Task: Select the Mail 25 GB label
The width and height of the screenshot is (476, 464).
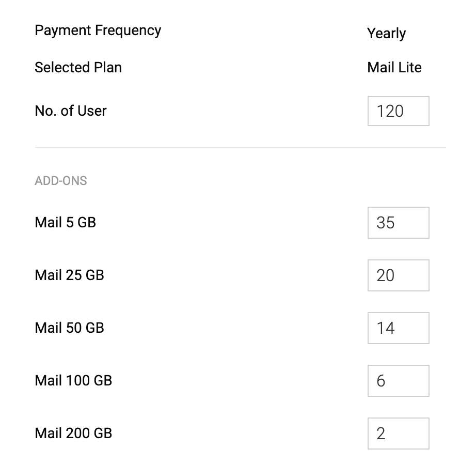Action: click(x=69, y=275)
